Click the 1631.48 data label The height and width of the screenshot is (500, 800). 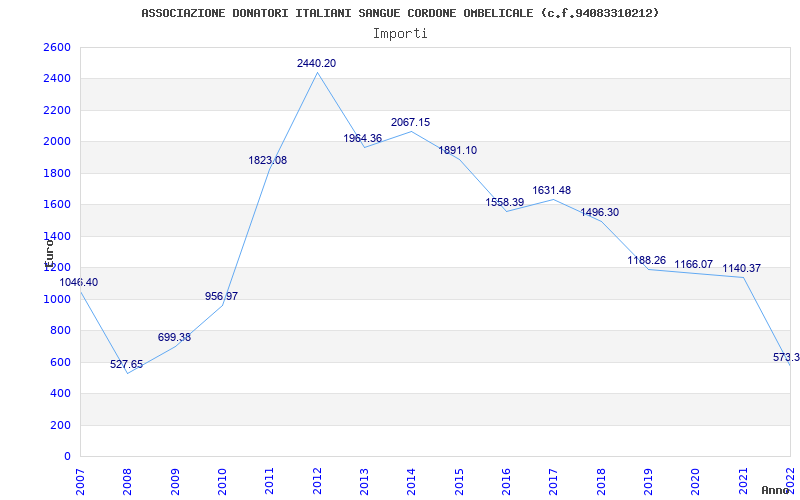tap(552, 190)
